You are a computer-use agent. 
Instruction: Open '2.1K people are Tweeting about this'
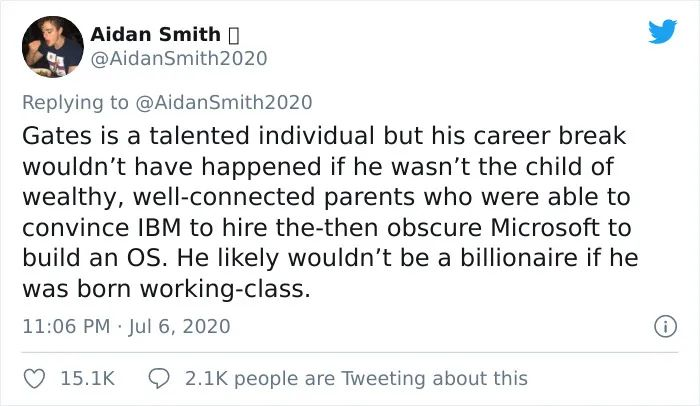(357, 378)
